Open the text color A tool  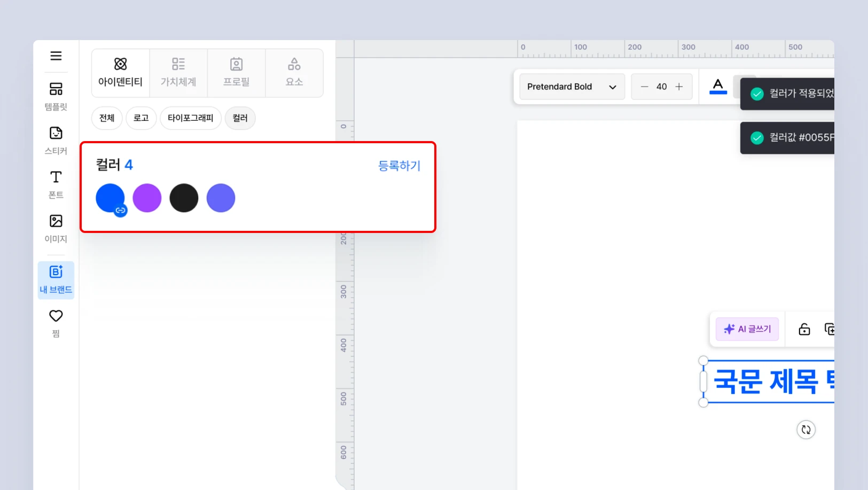pos(718,86)
